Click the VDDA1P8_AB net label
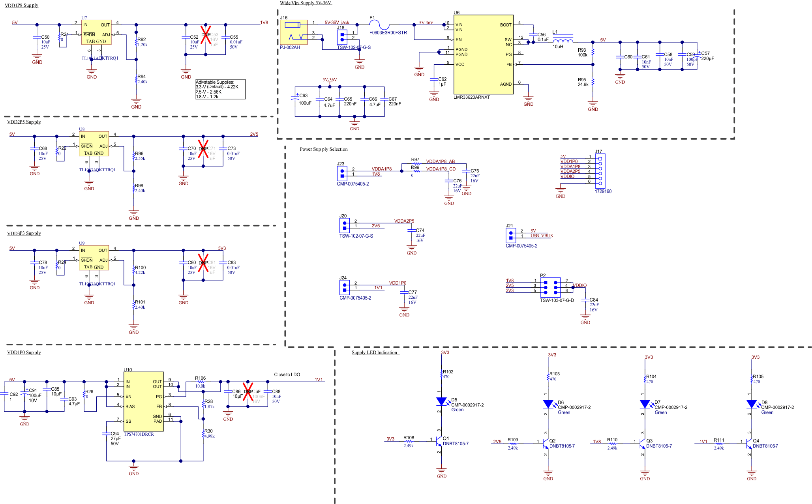 click(441, 161)
